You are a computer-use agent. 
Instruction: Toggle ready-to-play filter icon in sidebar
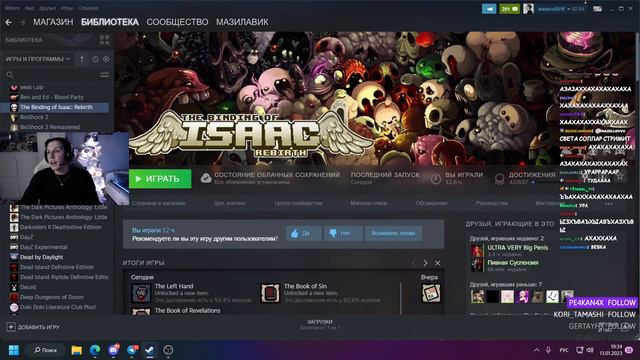coord(106,59)
